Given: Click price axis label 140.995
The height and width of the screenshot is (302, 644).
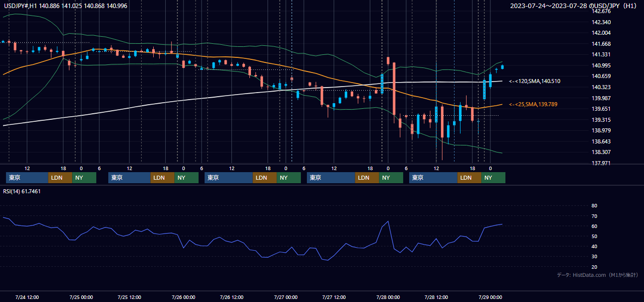Looking at the screenshot, I should coord(602,65).
